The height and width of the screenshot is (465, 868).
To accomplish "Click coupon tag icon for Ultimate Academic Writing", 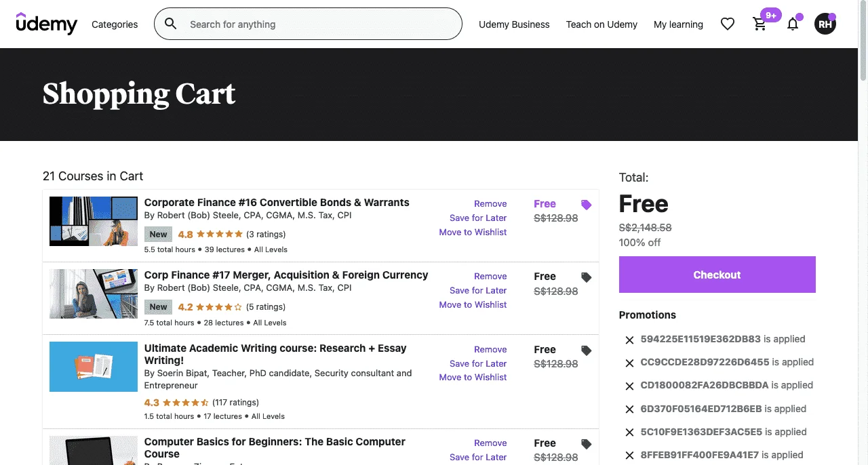I will tap(587, 350).
